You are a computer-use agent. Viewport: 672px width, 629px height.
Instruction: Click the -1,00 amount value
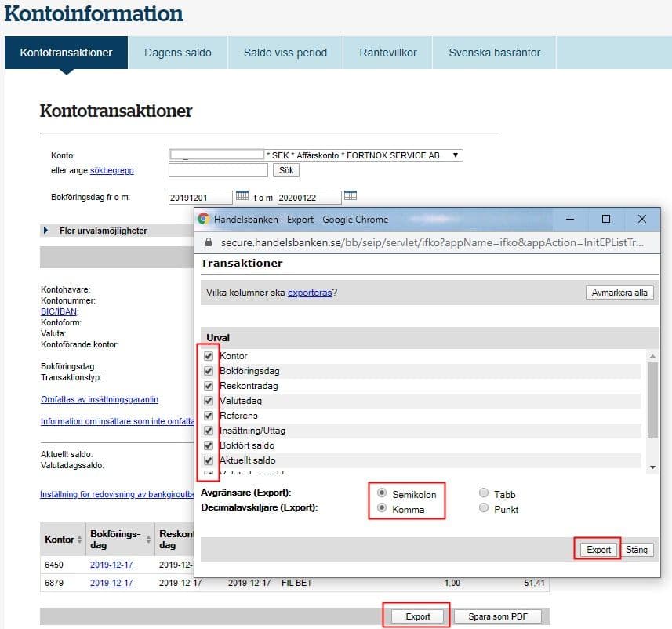click(x=450, y=583)
